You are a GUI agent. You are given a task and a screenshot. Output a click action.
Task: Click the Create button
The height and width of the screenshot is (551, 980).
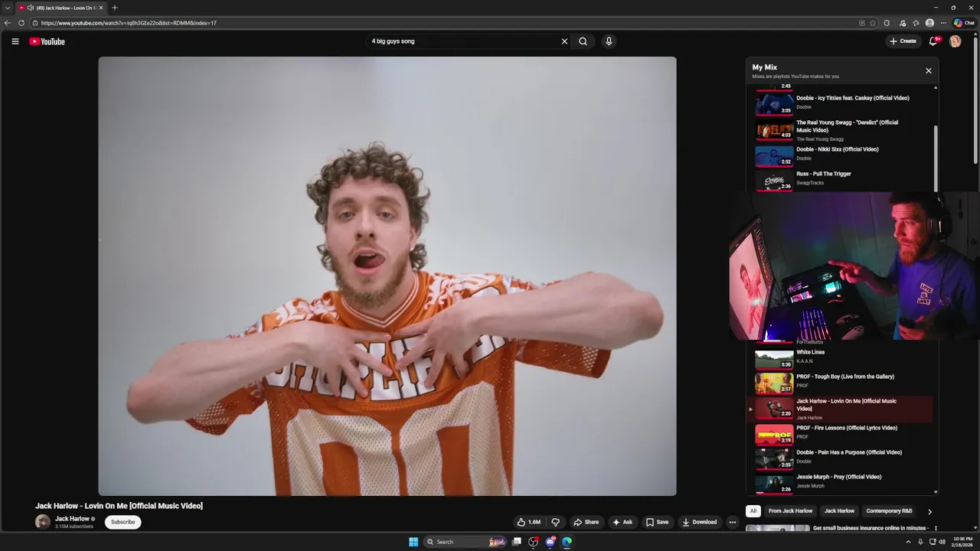[x=903, y=41]
